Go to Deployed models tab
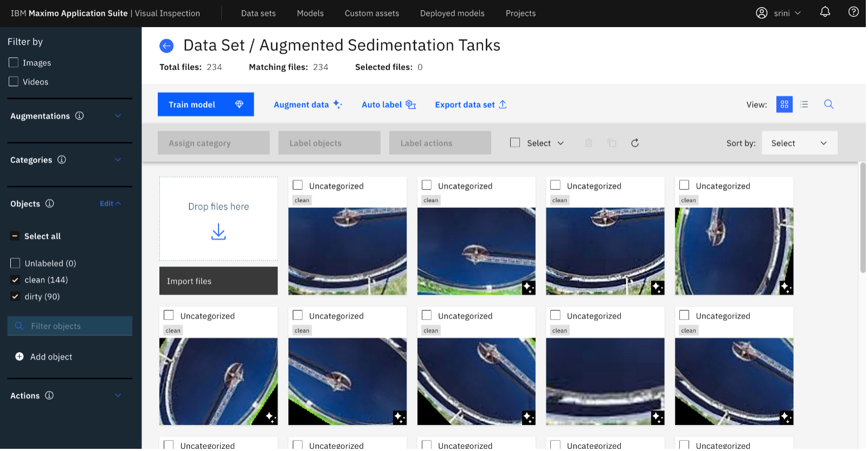Screen dimensions: 868x451 point(452,13)
